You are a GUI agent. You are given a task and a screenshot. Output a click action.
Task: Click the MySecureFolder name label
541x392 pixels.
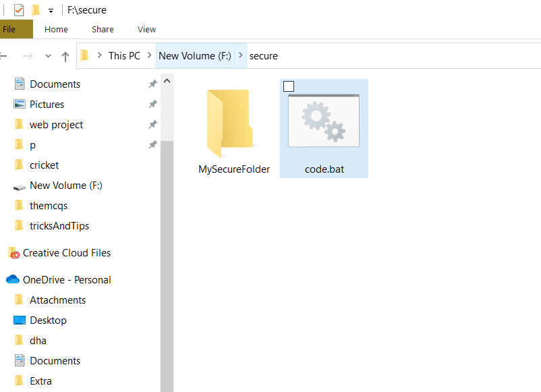(x=234, y=169)
